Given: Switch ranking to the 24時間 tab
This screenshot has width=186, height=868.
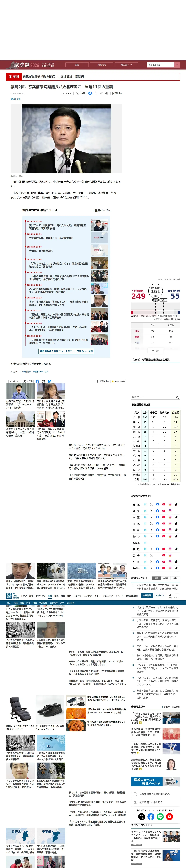Looking at the screenshot, I should click(x=166, y=578).
